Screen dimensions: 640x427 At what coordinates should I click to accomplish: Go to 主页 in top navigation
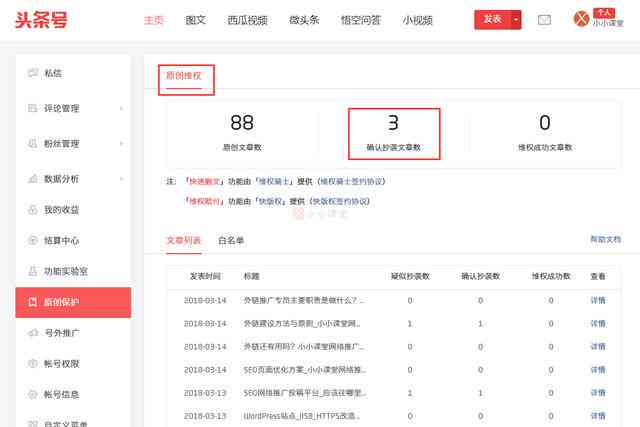(x=154, y=20)
